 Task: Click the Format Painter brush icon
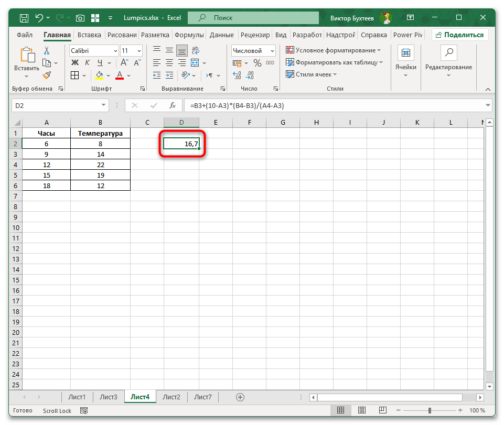(x=47, y=75)
